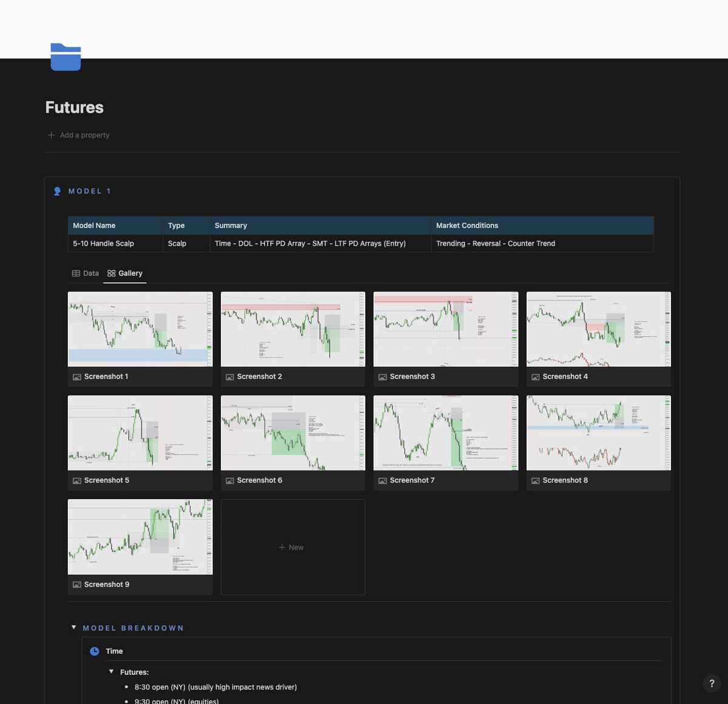Collapse the Futures: toggle list
This screenshot has width=728, height=704.
(x=112, y=672)
